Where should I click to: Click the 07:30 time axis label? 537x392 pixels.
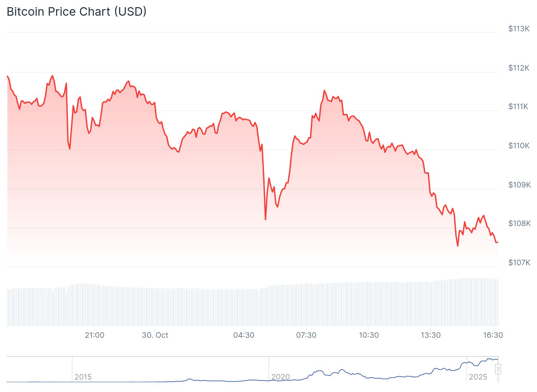coord(306,335)
